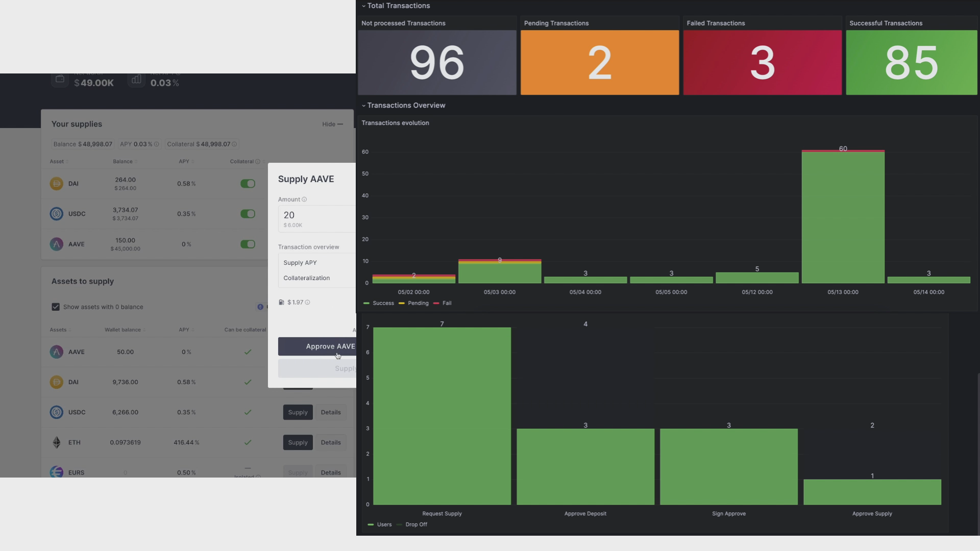
Task: Open the Not processed Transactions panel title
Action: point(403,23)
